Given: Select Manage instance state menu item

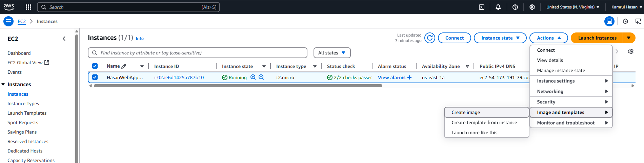Looking at the screenshot, I should [x=571, y=70].
